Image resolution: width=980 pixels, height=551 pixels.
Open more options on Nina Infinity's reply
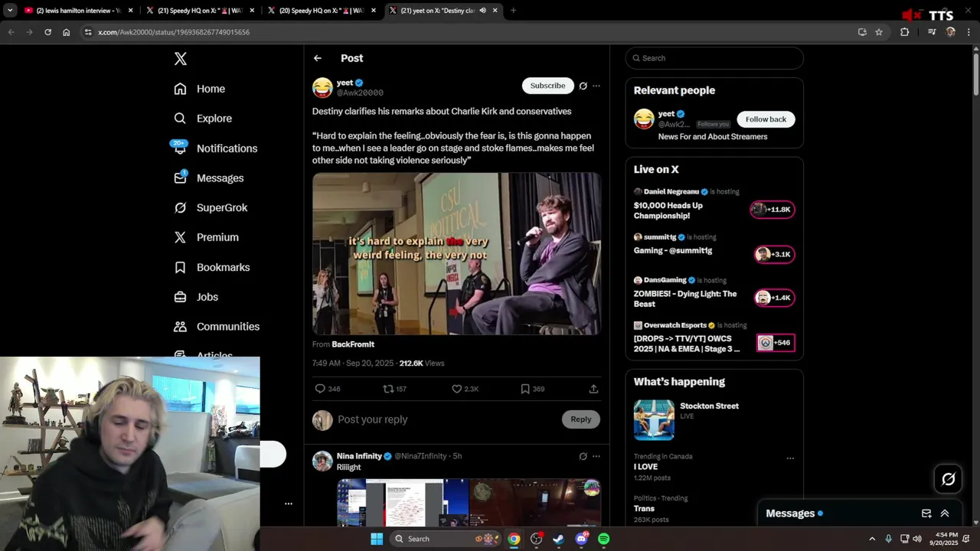(x=596, y=456)
